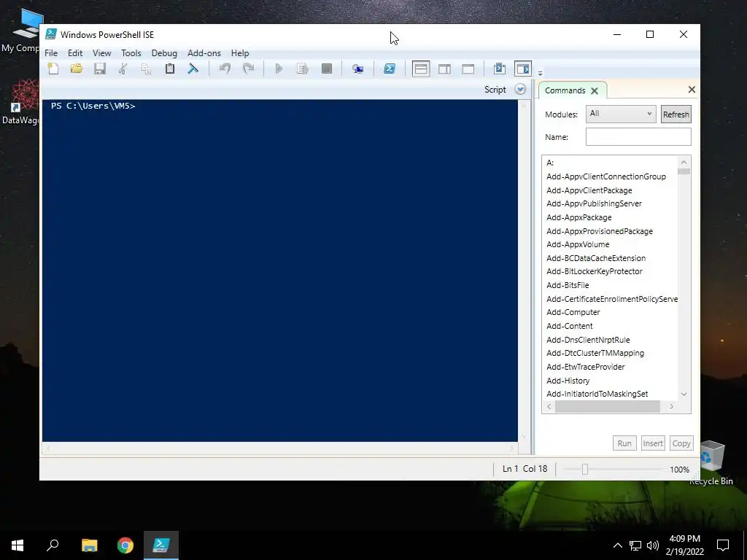Screen dimensions: 747x560
Task: Select Add-BitsFile command
Action: (x=568, y=285)
